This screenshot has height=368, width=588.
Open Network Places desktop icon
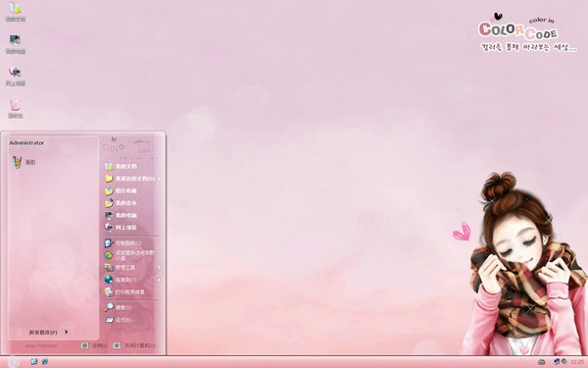click(16, 77)
